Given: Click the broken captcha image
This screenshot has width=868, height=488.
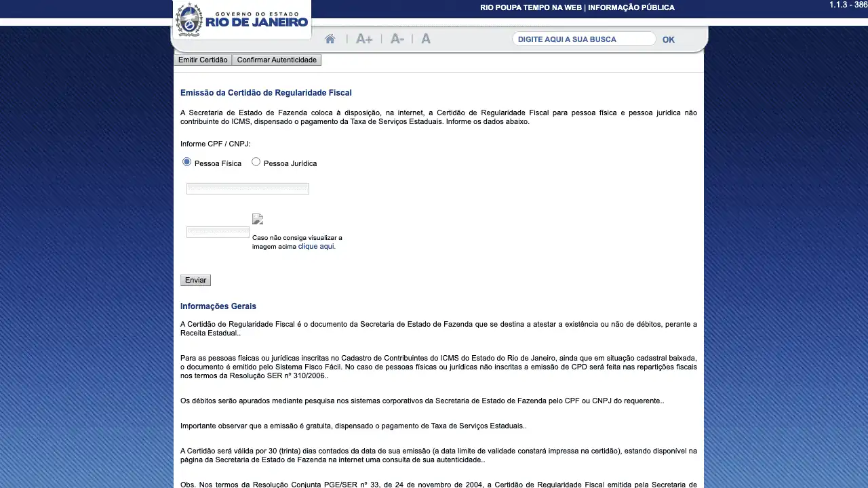Looking at the screenshot, I should coord(258,219).
